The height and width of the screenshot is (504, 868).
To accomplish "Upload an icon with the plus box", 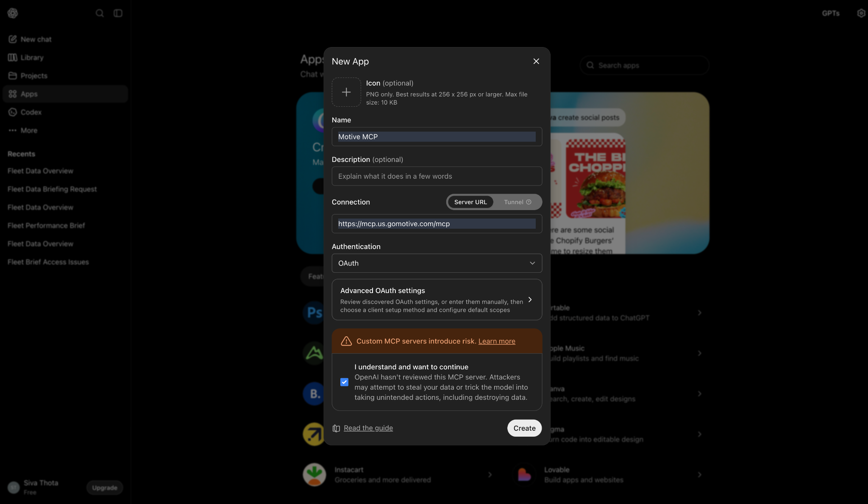I will (346, 92).
